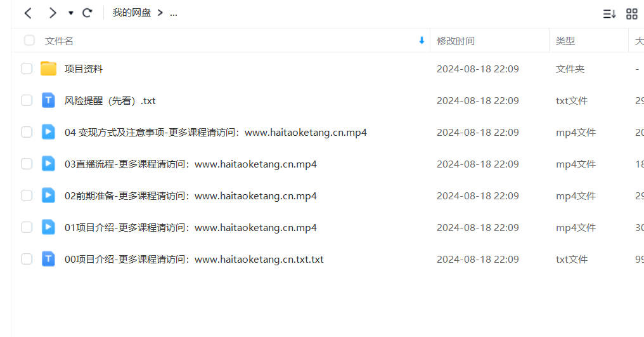Image resolution: width=644 pixels, height=337 pixels.
Task: Go forward with the right arrow
Action: (52, 13)
